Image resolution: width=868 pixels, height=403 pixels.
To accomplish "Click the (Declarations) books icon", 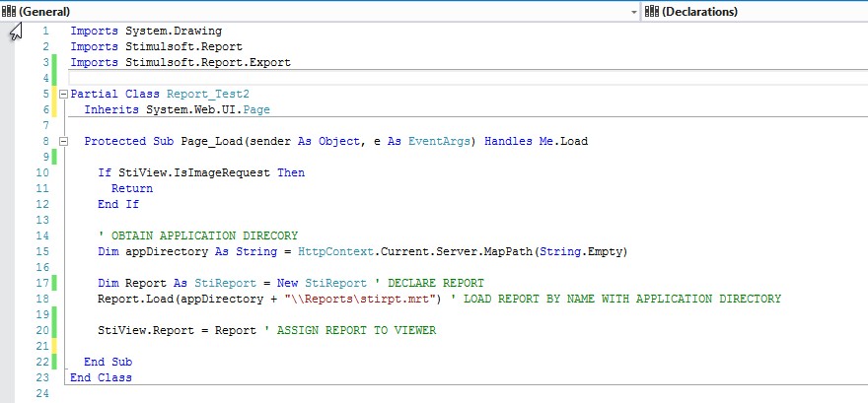I will click(x=652, y=11).
